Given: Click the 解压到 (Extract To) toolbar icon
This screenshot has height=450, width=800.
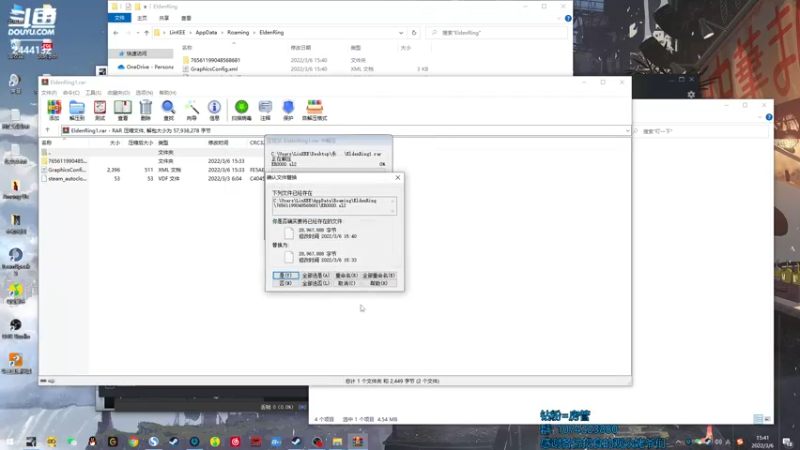Looking at the screenshot, I should click(x=77, y=110).
